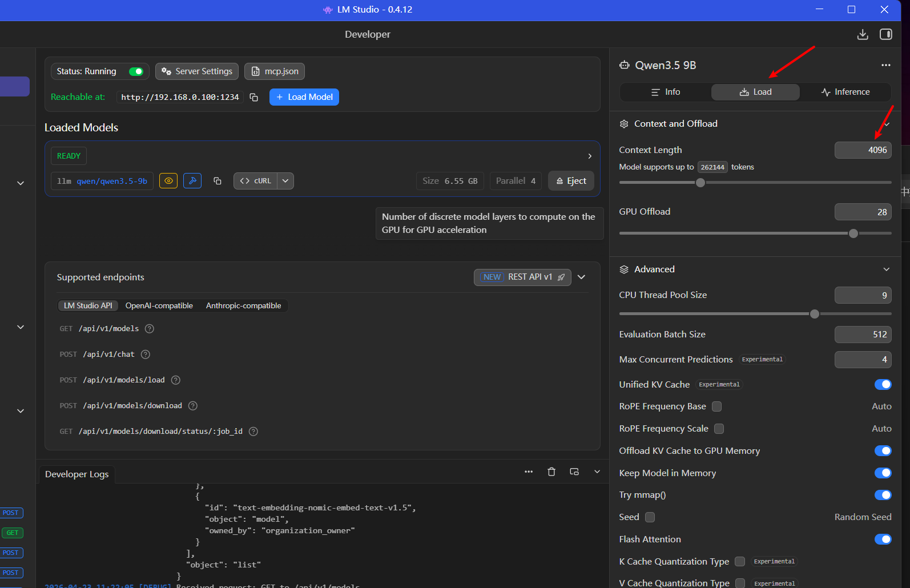Open the mcp.json button
Viewport: 910px width, 588px height.
275,71
